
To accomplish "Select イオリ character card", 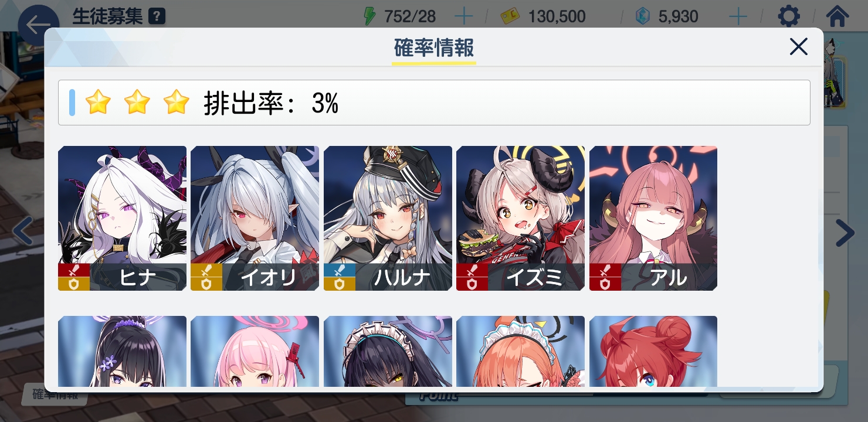I will click(255, 218).
